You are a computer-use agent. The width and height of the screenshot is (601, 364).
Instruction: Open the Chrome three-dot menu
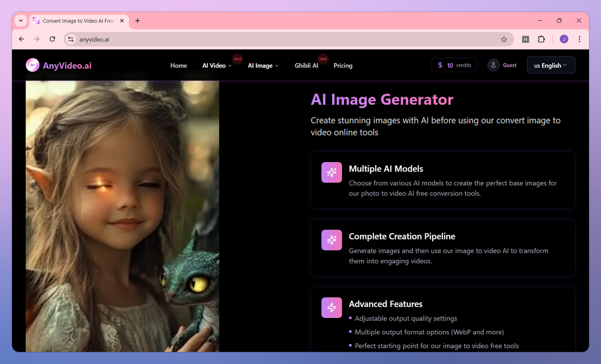pyautogui.click(x=579, y=39)
